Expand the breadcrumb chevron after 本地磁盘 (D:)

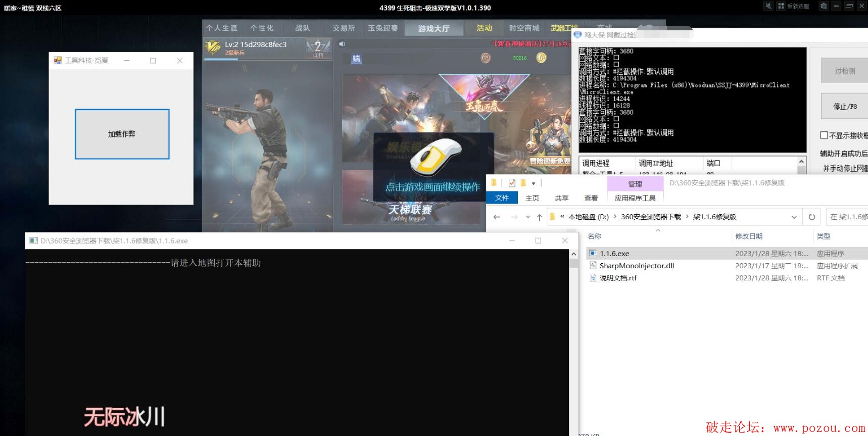[615, 217]
